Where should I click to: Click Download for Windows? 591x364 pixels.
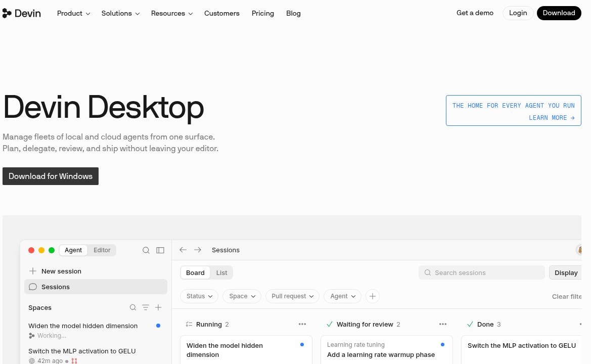point(51,176)
